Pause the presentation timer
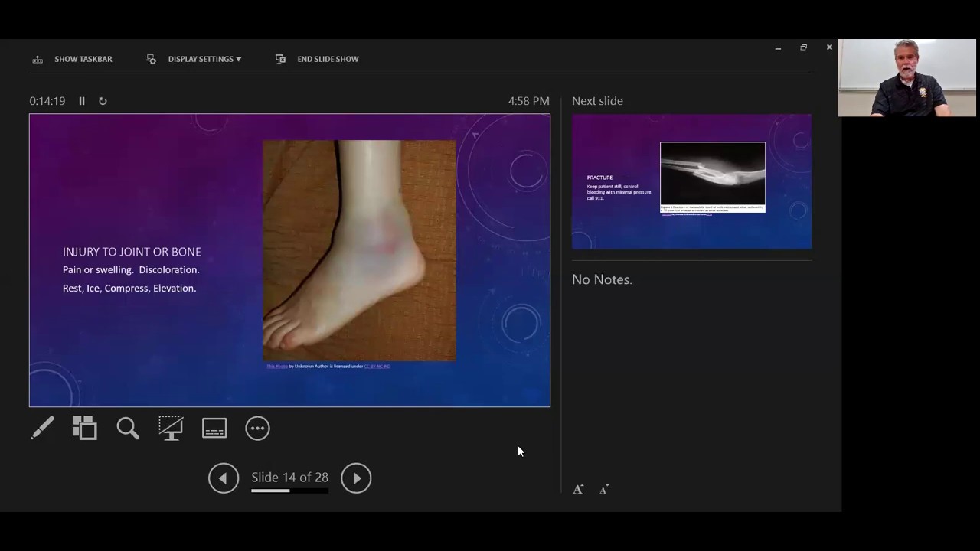This screenshot has width=980, height=551. [x=82, y=101]
